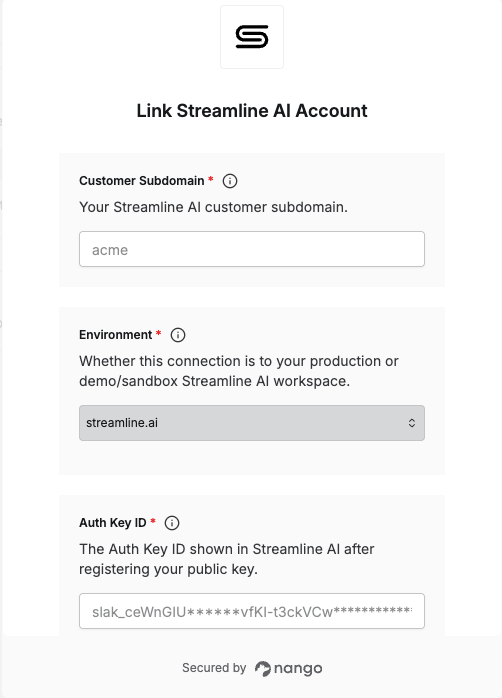Click the nango bird logo icon
Image resolution: width=502 pixels, height=698 pixels.
point(263,668)
